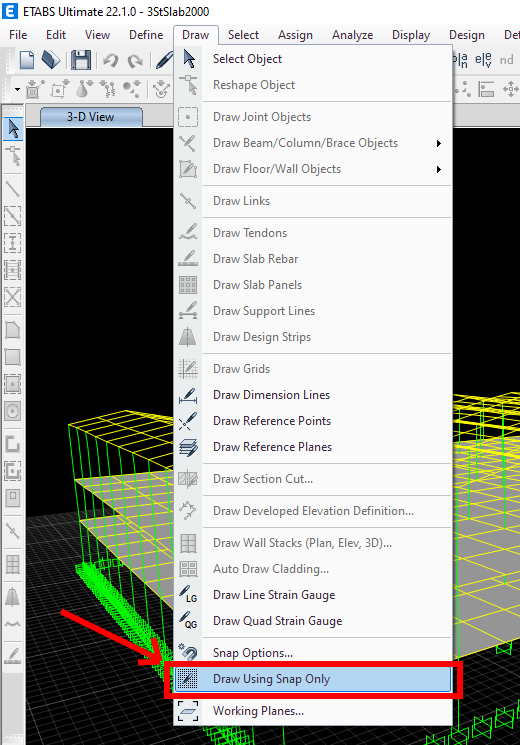520x745 pixels.
Task: Open the Define menu
Action: tap(146, 35)
